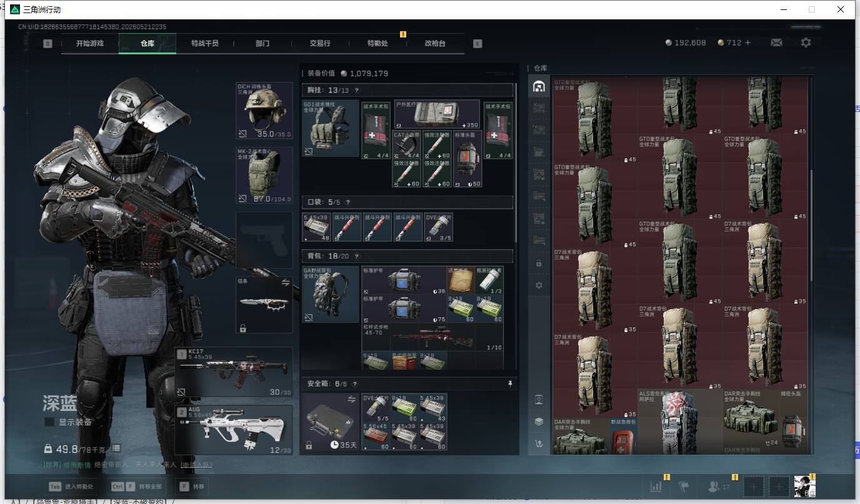Open warehouse sidebar gear settings

(x=539, y=285)
